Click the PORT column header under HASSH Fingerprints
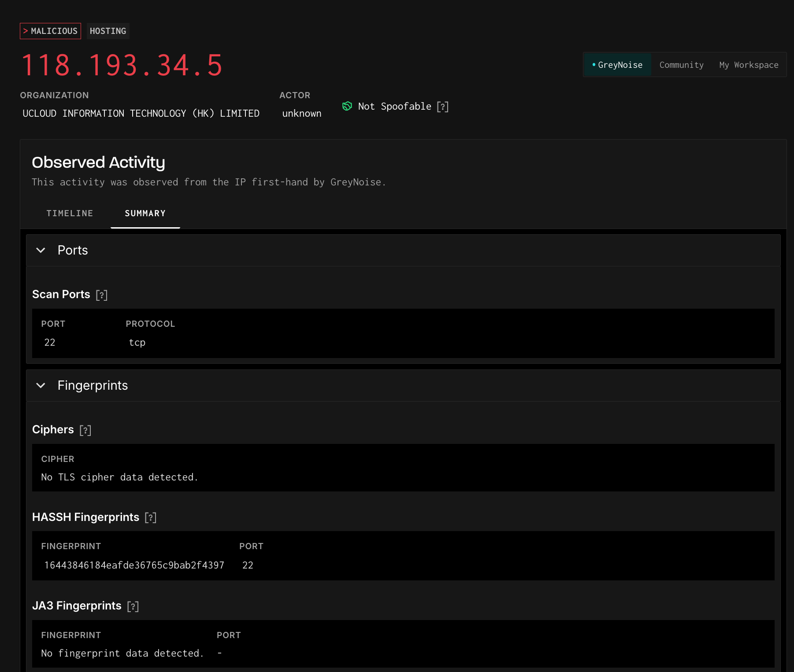The height and width of the screenshot is (672, 794). pyautogui.click(x=251, y=546)
